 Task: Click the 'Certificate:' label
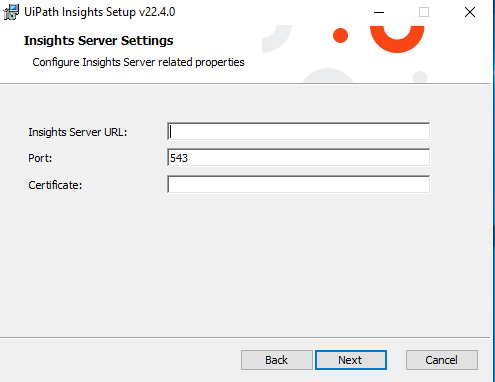(x=55, y=185)
